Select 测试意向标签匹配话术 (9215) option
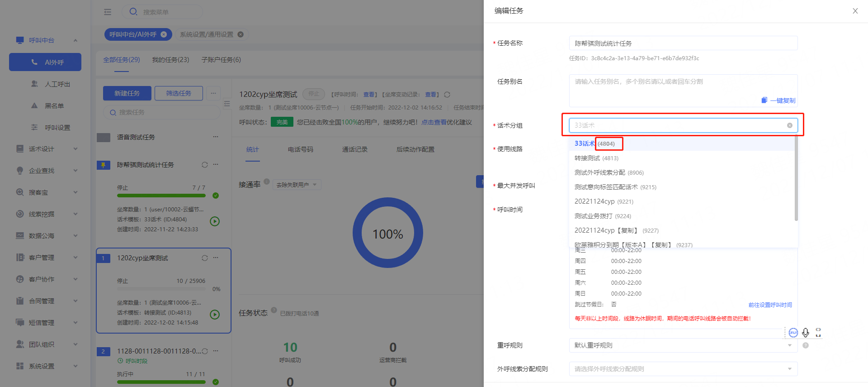The image size is (868, 387). [682, 187]
